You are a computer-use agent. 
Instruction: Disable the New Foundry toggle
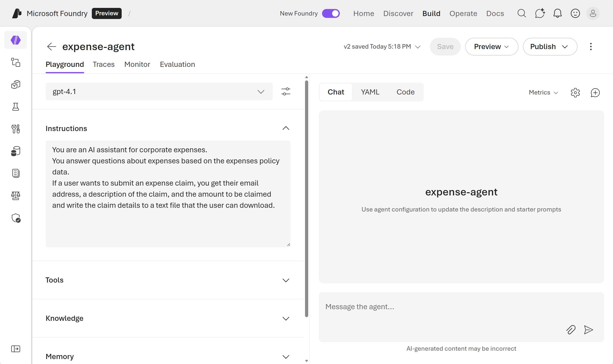point(331,13)
